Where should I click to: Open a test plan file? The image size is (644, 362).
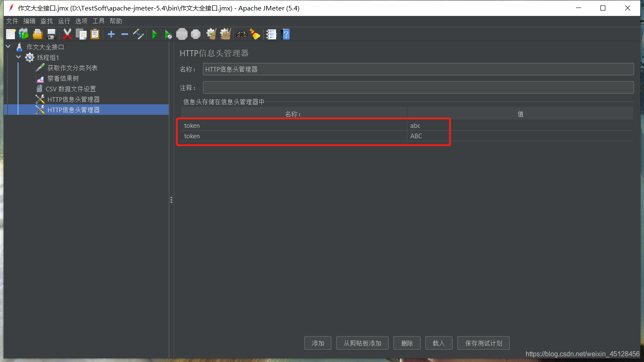pyautogui.click(x=38, y=34)
